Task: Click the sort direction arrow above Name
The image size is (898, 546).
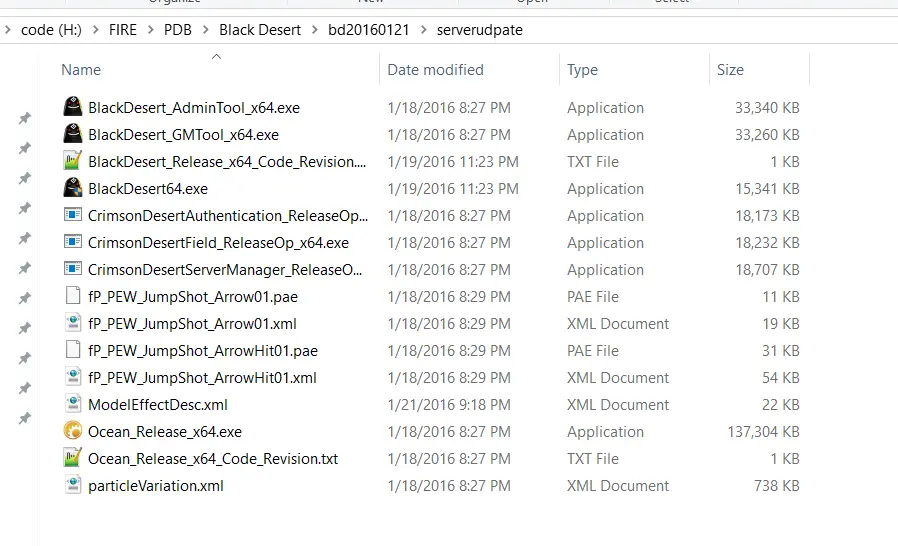Action: (x=216, y=56)
